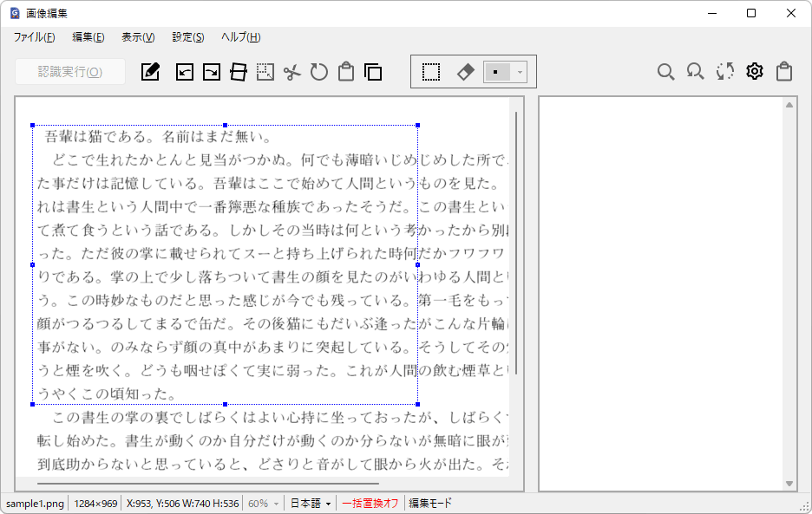Click the sample1.png file name in status bar
This screenshot has height=514, width=812.
35,503
